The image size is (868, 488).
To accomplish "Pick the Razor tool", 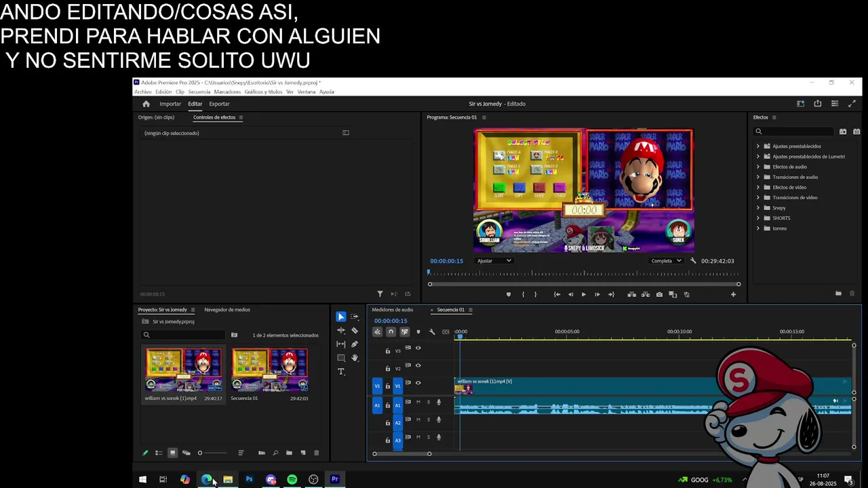I will (355, 331).
